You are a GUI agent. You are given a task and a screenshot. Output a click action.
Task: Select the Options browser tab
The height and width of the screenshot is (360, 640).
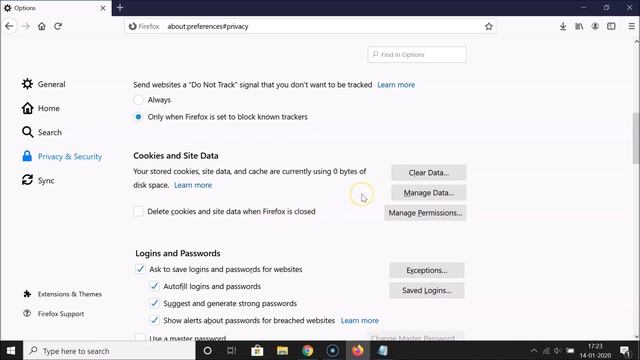pyautogui.click(x=56, y=8)
